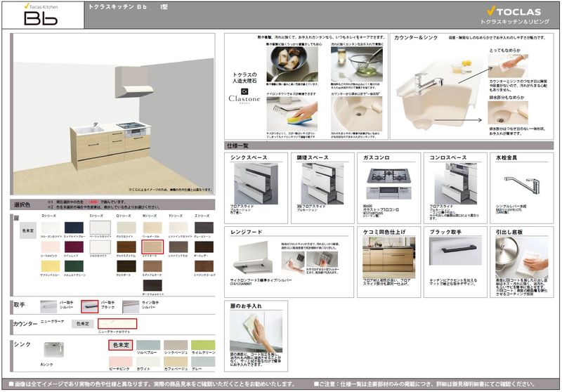Click the 色未定 button in the counter row

point(82,324)
